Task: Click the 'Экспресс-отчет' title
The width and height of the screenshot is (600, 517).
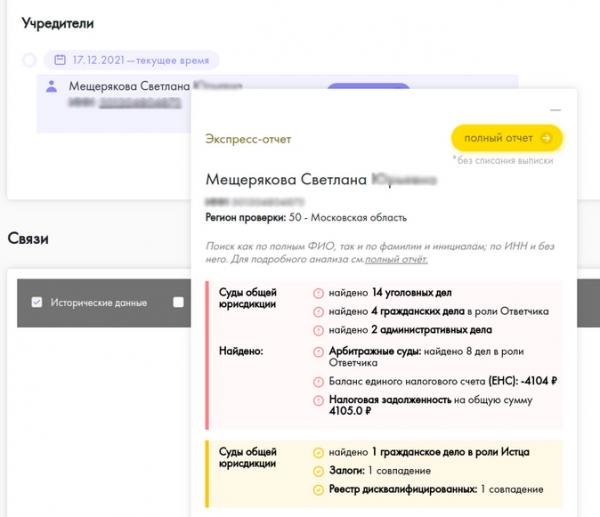Action: pos(248,139)
